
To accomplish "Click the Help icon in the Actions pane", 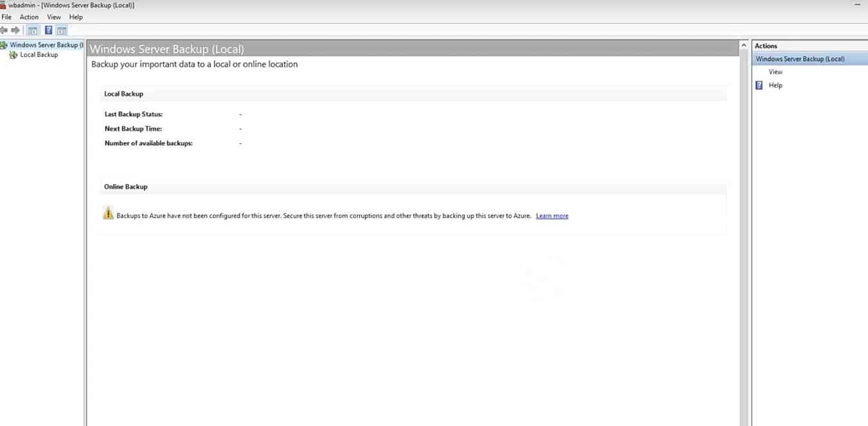I will [759, 84].
